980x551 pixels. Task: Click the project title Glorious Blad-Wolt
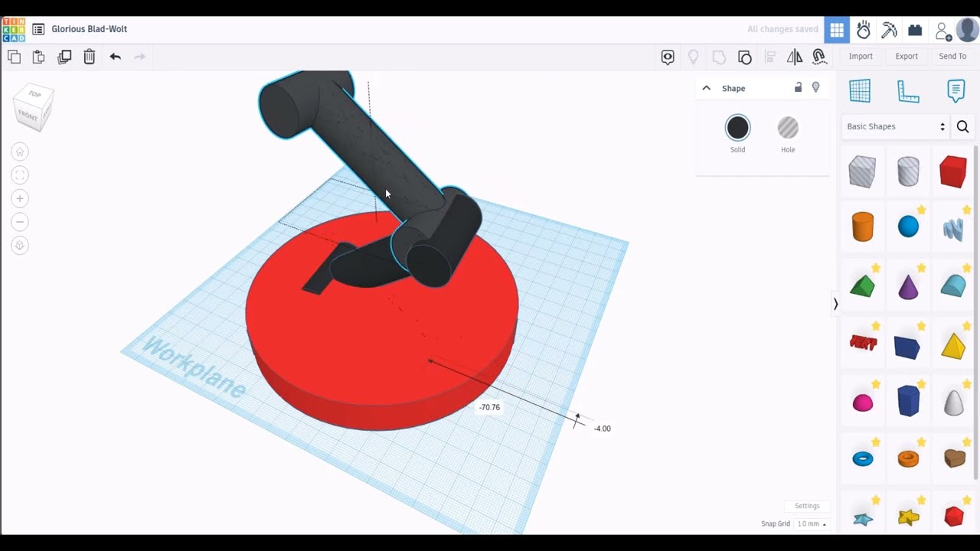[x=90, y=29]
